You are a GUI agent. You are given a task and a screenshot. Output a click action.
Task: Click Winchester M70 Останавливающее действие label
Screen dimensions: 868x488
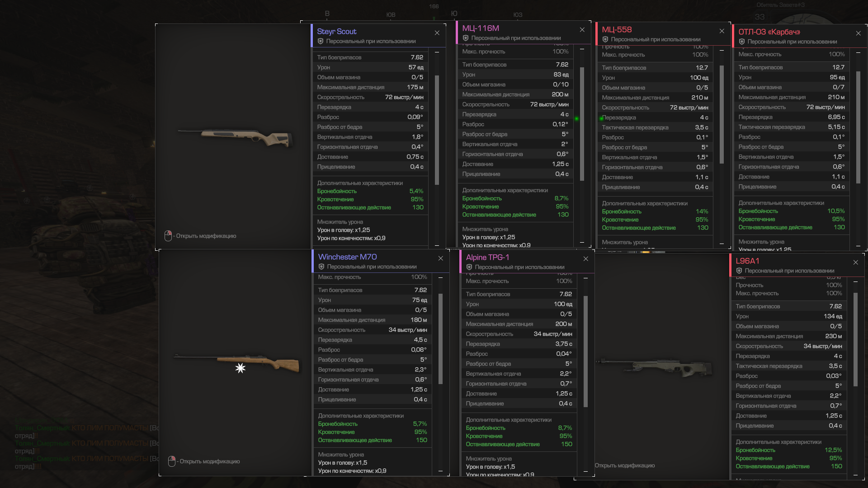click(355, 440)
